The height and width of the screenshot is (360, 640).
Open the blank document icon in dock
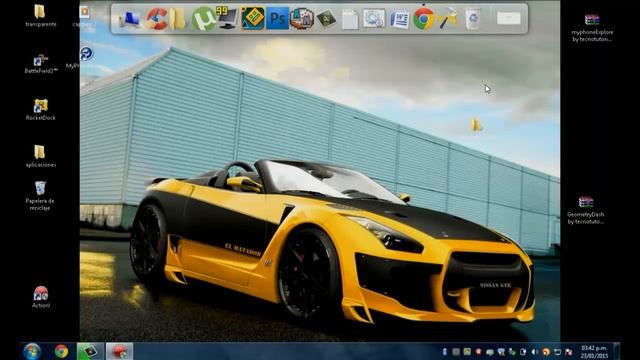click(350, 19)
